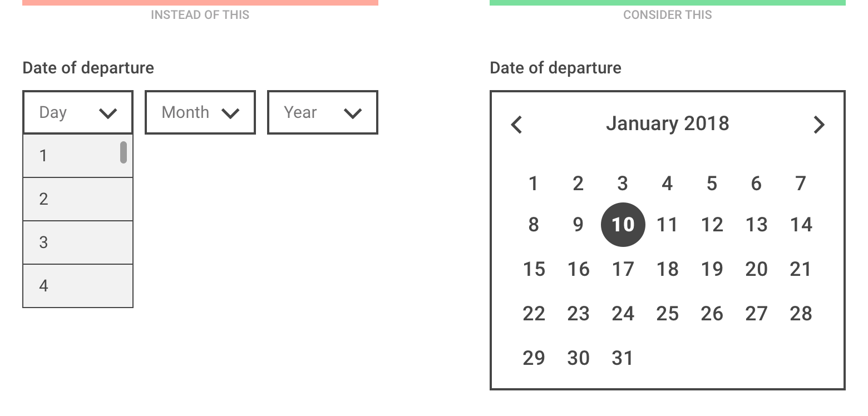Pick January 31 in the calendar
This screenshot has height=416, width=868.
coord(623,358)
